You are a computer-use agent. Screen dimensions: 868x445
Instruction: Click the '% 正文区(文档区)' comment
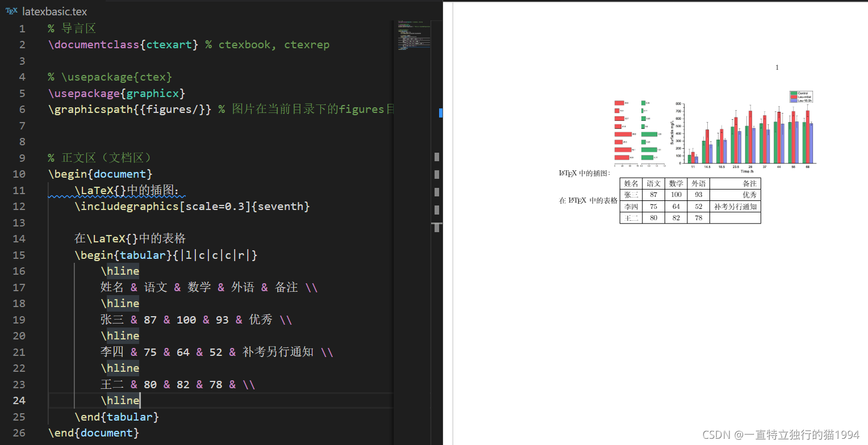click(x=100, y=158)
